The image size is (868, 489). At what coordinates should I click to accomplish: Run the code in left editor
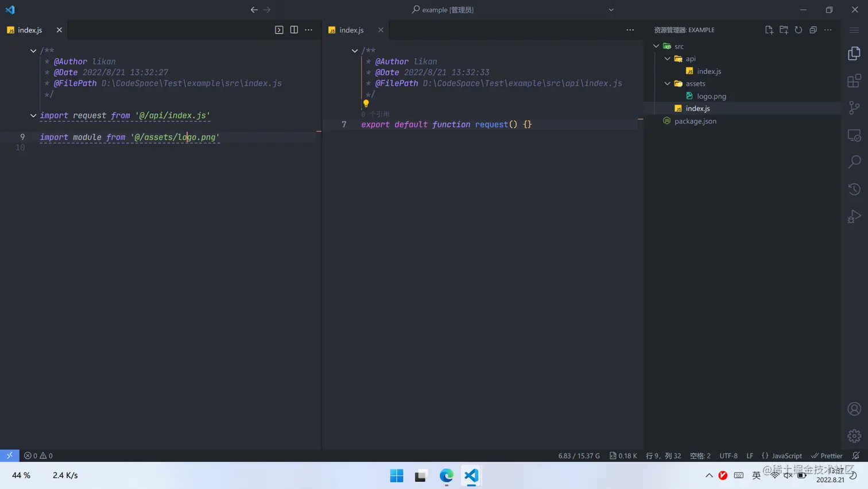click(x=279, y=30)
